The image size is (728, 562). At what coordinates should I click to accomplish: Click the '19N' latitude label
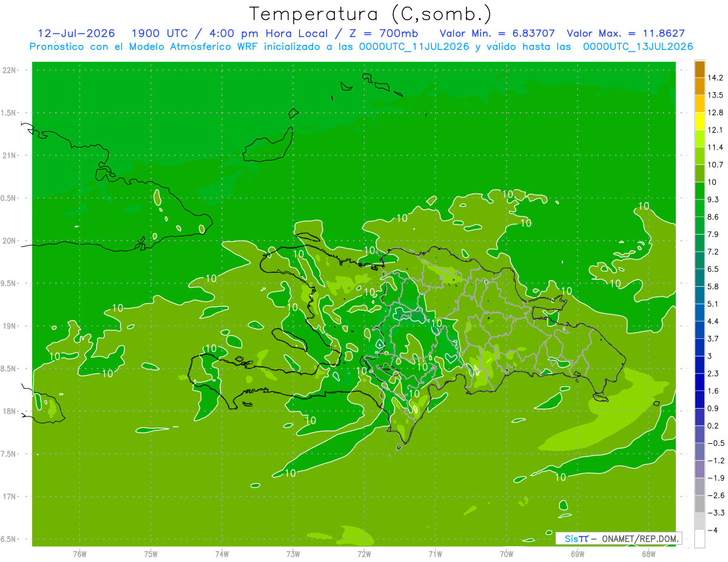coord(9,326)
